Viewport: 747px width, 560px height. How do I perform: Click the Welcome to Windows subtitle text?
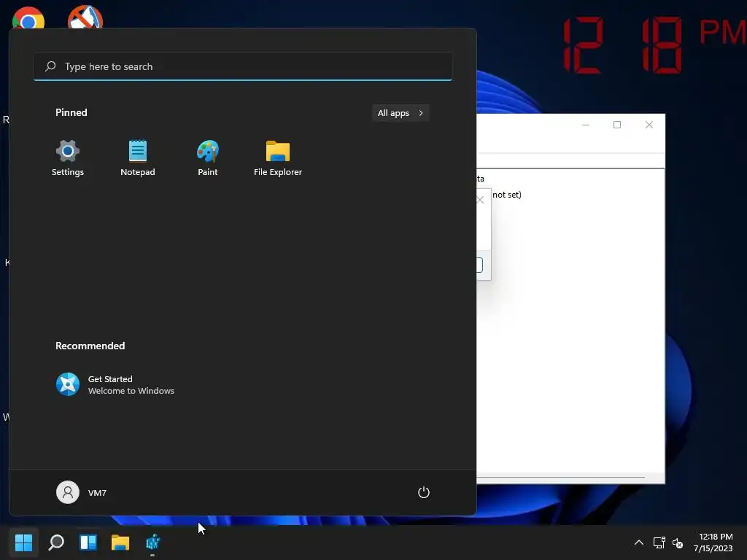tap(131, 391)
